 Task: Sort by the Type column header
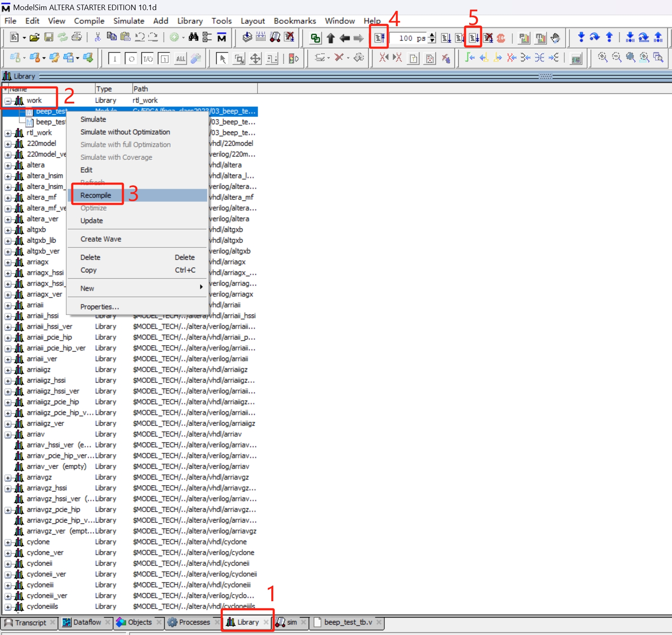[113, 89]
